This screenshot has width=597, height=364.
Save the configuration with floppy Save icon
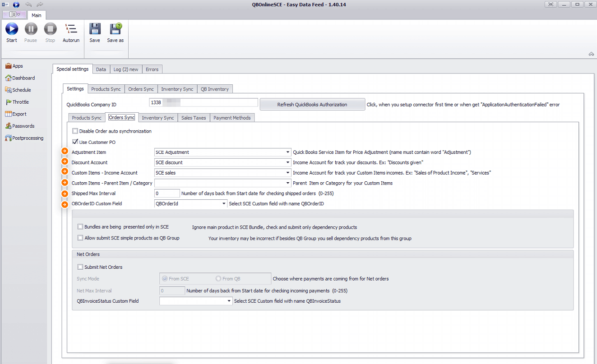95,33
